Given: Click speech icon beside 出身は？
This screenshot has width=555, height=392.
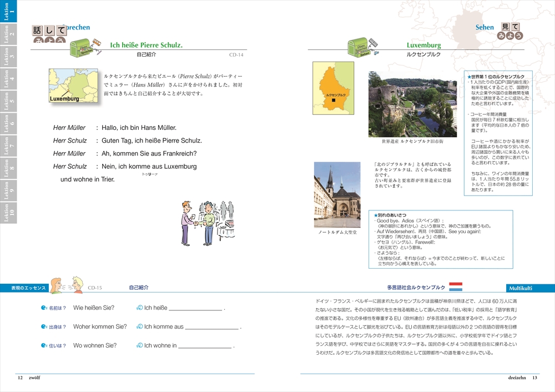Looking at the screenshot, I should point(44,326).
